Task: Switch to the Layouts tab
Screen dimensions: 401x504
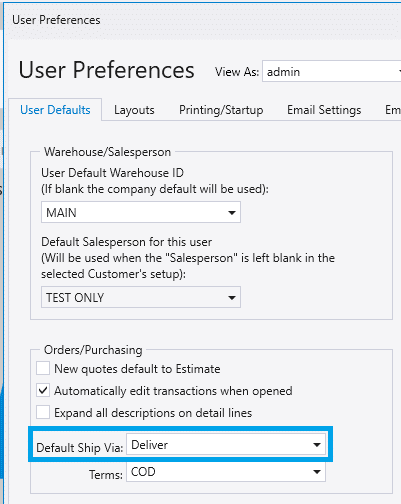Action: click(134, 110)
